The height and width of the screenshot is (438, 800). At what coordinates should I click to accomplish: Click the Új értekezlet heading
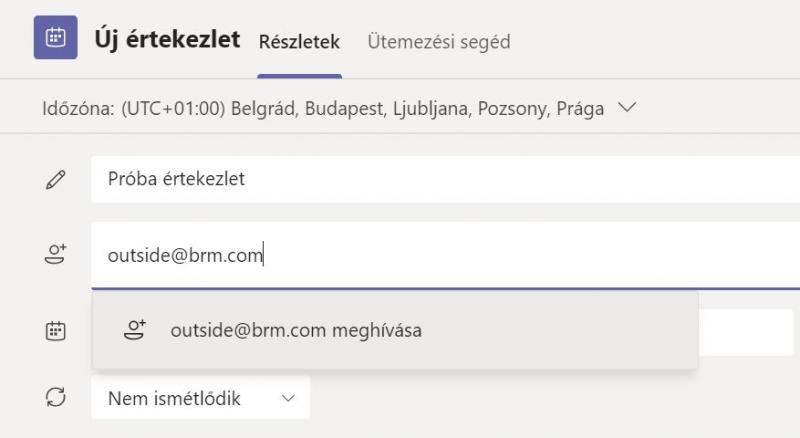[167, 39]
